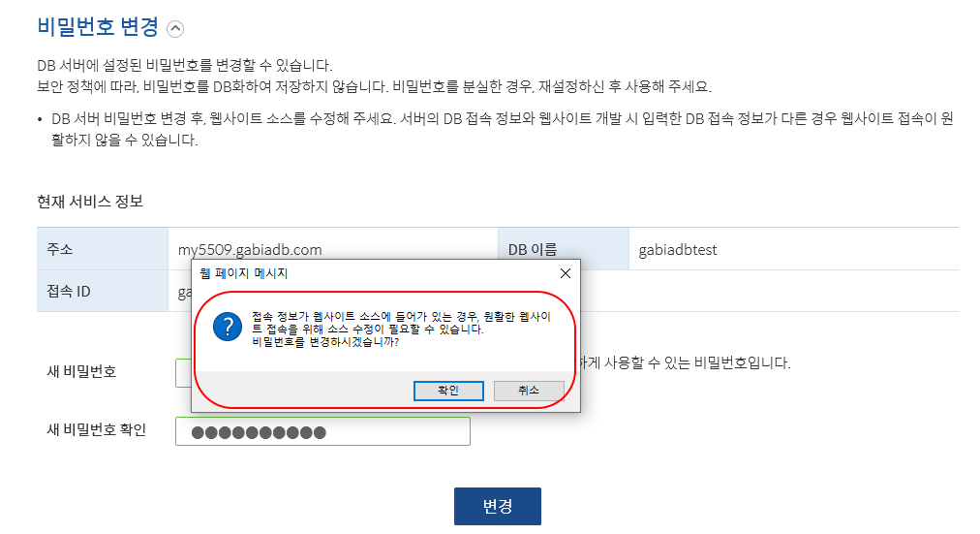Click the gabiadbtest DB name value
Viewport: 980px width, 534px height.
(678, 250)
